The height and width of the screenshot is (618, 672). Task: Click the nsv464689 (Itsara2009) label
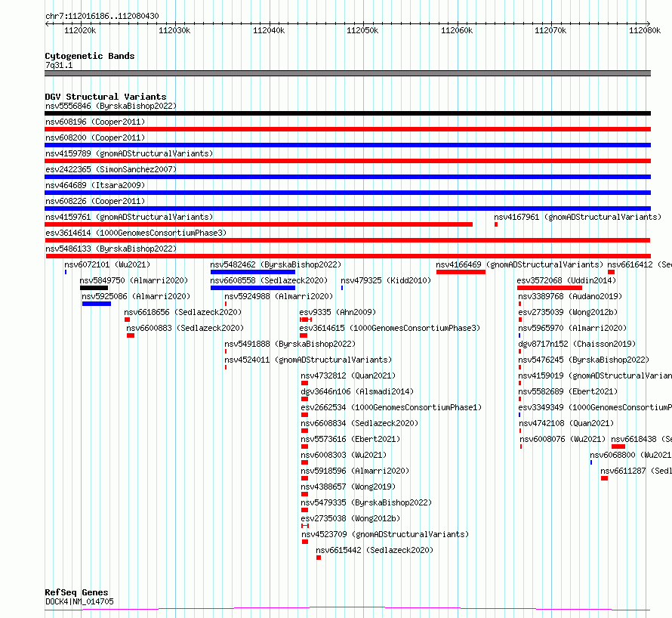(x=95, y=185)
